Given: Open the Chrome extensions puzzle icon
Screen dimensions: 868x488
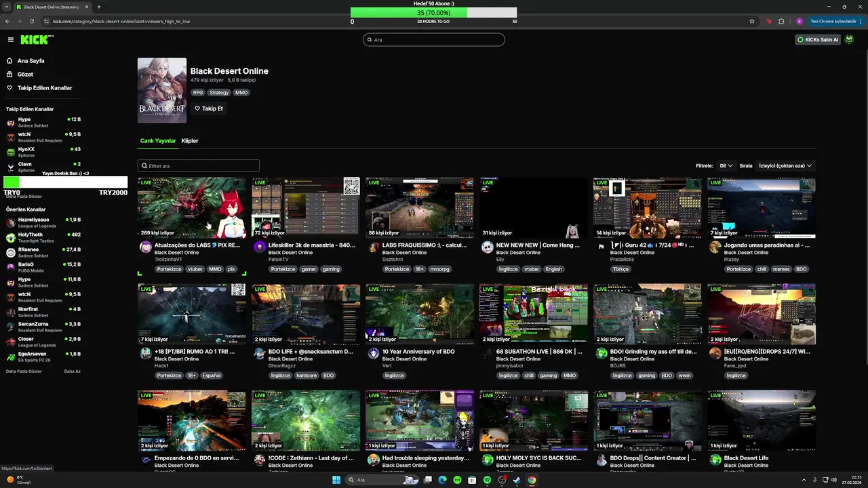Looking at the screenshot, I should pos(781,21).
